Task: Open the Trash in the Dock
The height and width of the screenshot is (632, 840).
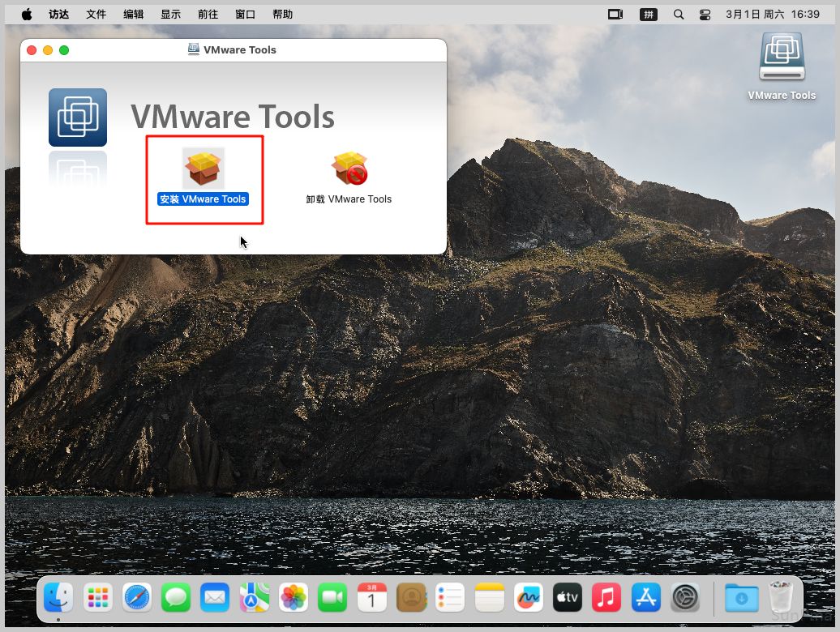Action: point(780,599)
